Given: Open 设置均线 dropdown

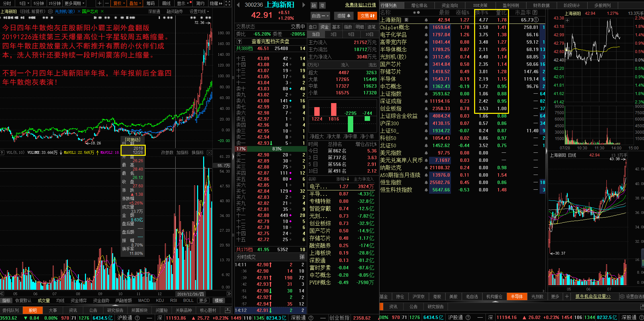Looking at the screenshot, I should [x=199, y=11].
